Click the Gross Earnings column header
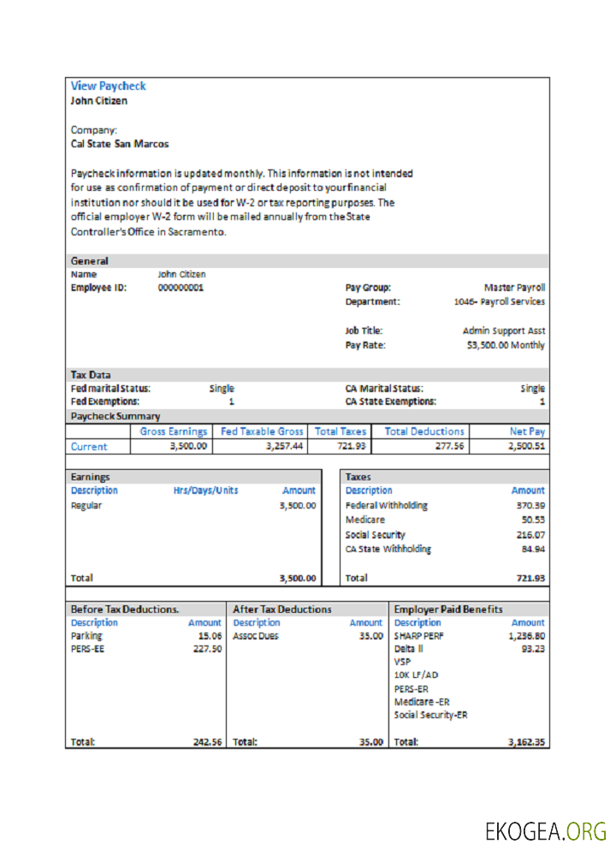The image size is (616, 856). (x=174, y=431)
